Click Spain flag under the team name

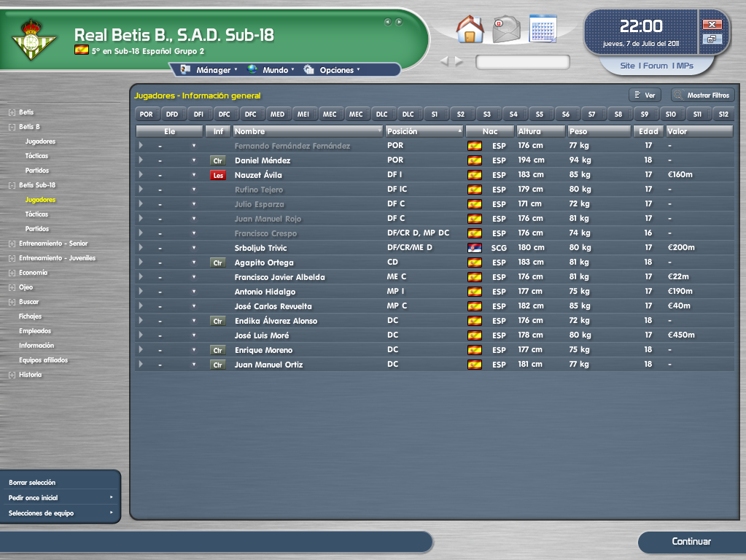[x=82, y=50]
